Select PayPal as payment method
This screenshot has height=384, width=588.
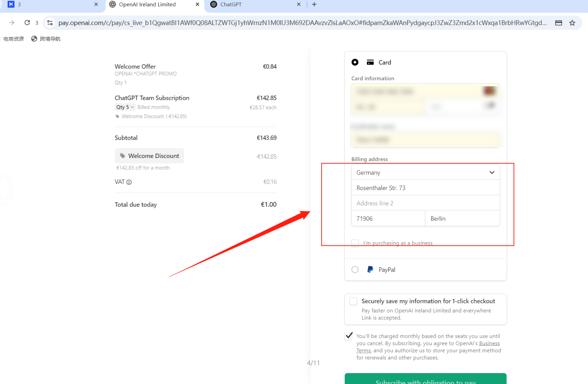(355, 270)
